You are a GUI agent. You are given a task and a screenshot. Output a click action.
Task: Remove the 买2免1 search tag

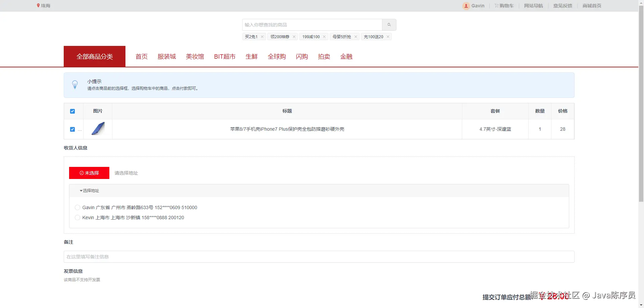tap(262, 37)
